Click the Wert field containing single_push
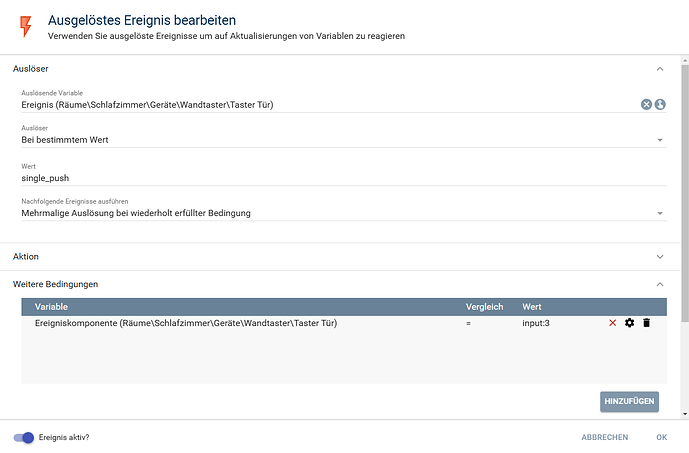 340,177
